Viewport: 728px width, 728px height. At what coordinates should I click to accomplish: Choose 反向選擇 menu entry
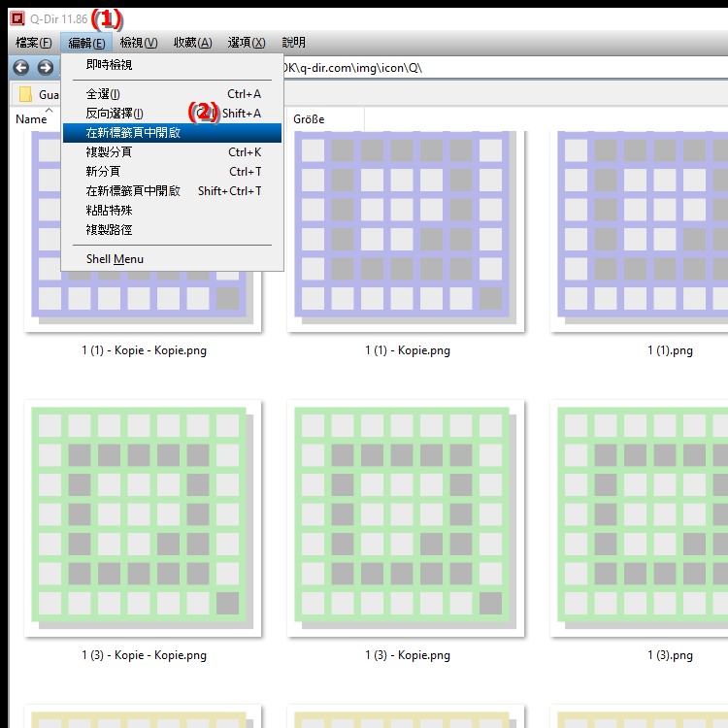(172, 114)
